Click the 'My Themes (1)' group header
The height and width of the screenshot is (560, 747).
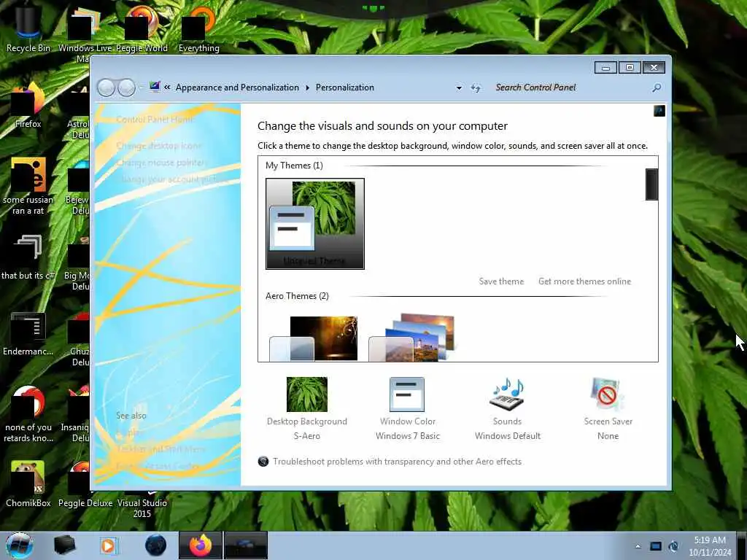[294, 166]
